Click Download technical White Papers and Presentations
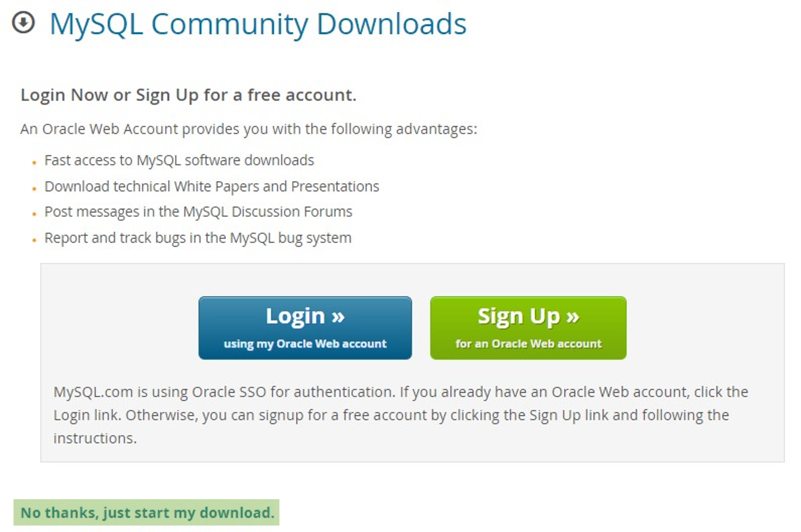The width and height of the screenshot is (801, 532). pos(212,187)
